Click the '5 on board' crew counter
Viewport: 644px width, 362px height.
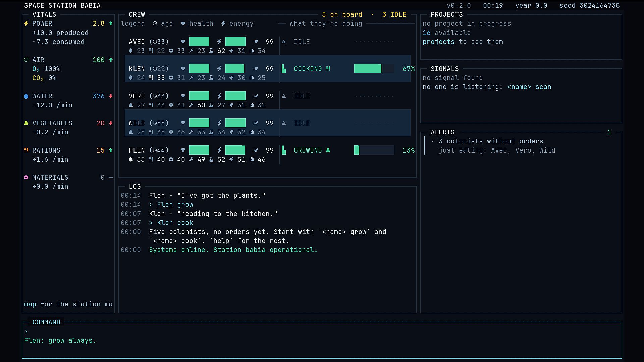[342, 15]
